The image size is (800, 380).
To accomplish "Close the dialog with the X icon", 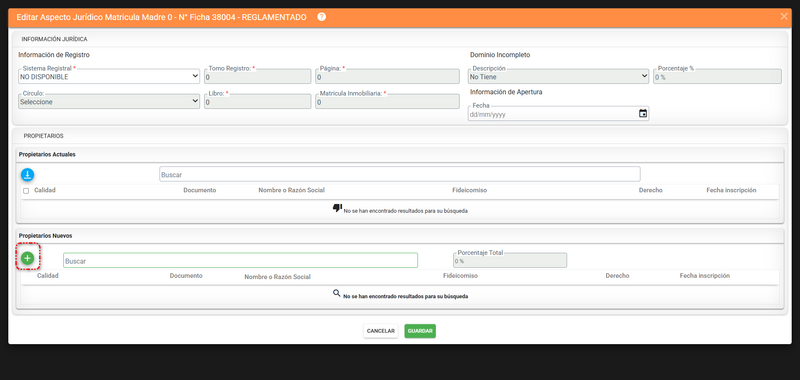I will point(784,16).
